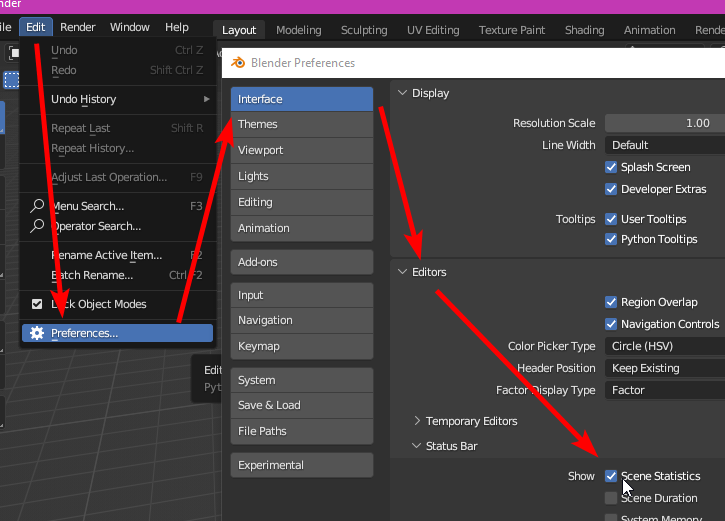Screen dimensions: 725x521
Task: Disable the Splash Screen checkbox
Action: [611, 167]
